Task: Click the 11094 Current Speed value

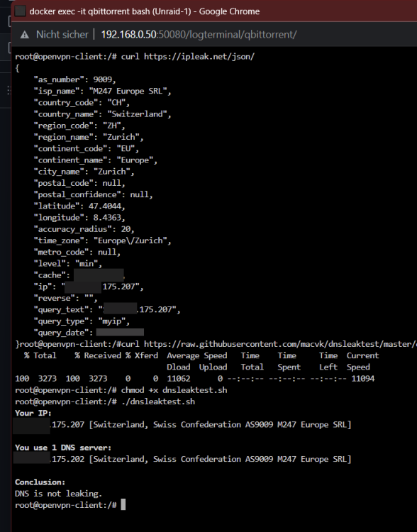Action: (x=362, y=379)
